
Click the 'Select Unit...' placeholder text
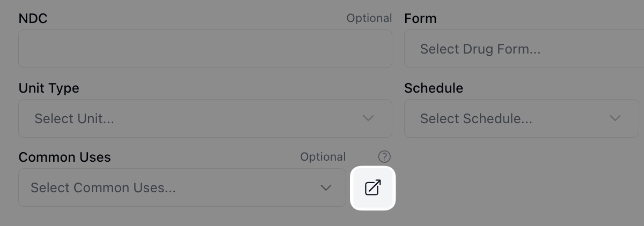(x=74, y=118)
